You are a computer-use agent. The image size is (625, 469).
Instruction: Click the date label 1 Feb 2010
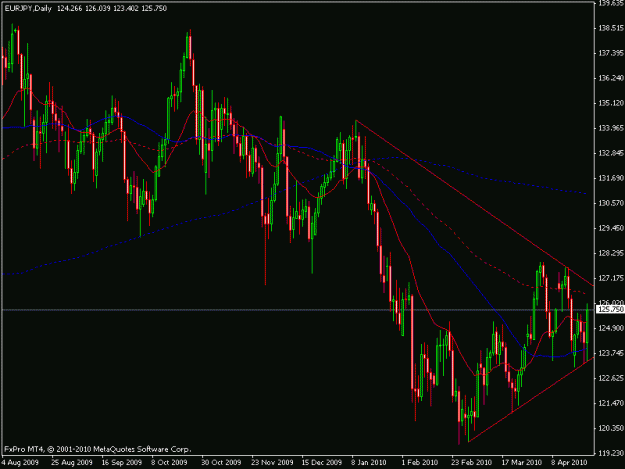[x=420, y=463]
